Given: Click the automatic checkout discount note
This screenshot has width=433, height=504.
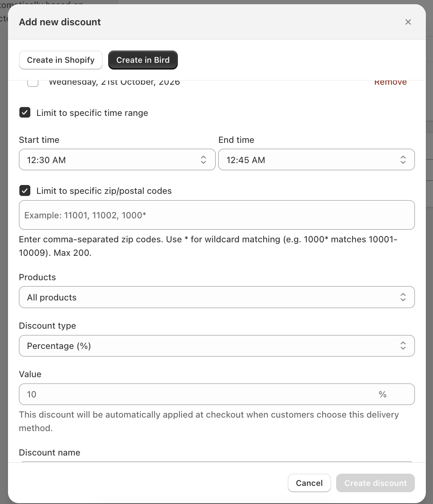Looking at the screenshot, I should click(x=209, y=421).
